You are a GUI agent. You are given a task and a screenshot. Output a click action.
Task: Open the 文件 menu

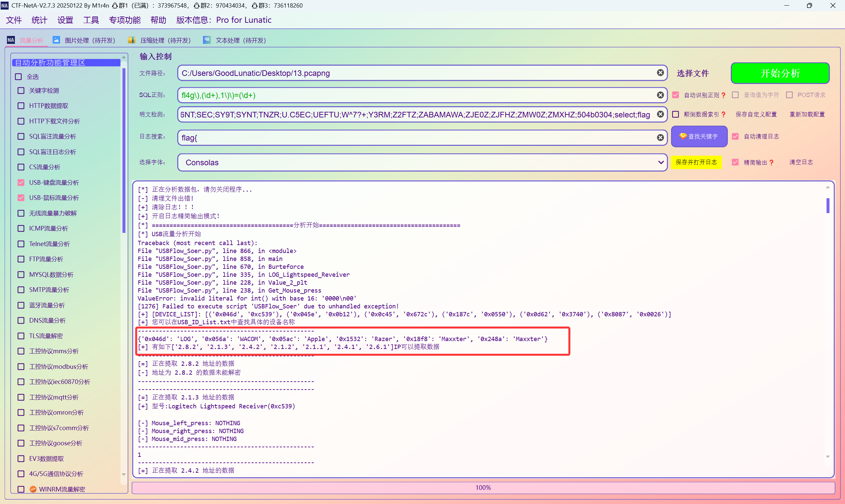(x=14, y=20)
